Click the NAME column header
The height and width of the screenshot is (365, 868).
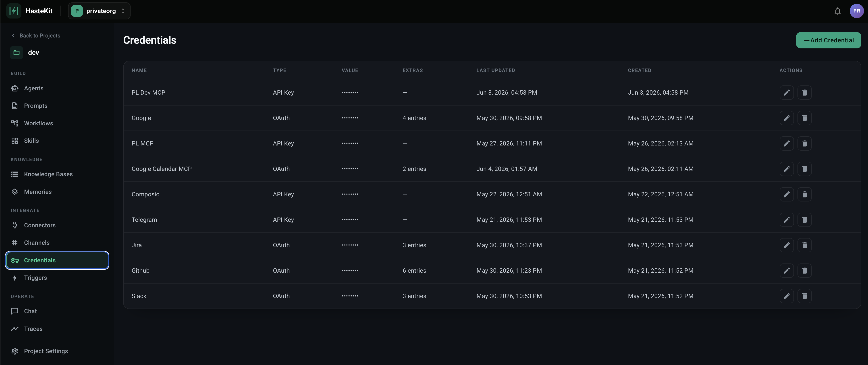[139, 71]
